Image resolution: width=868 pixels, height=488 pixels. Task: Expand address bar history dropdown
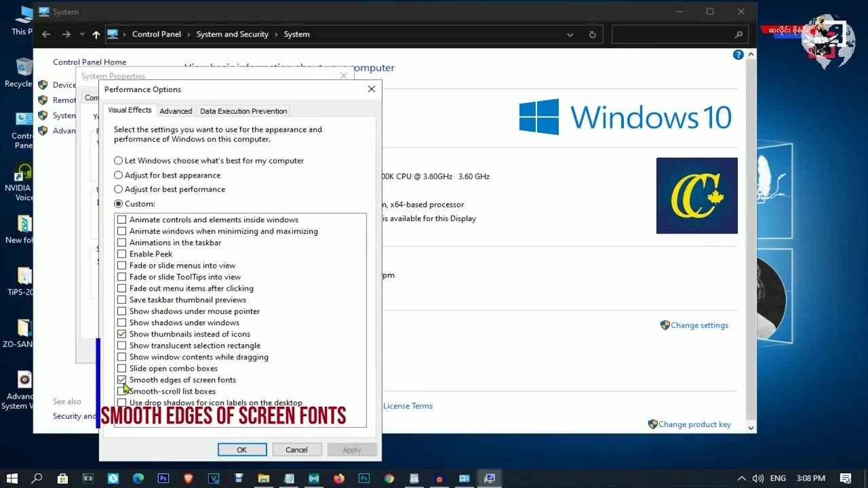point(570,35)
